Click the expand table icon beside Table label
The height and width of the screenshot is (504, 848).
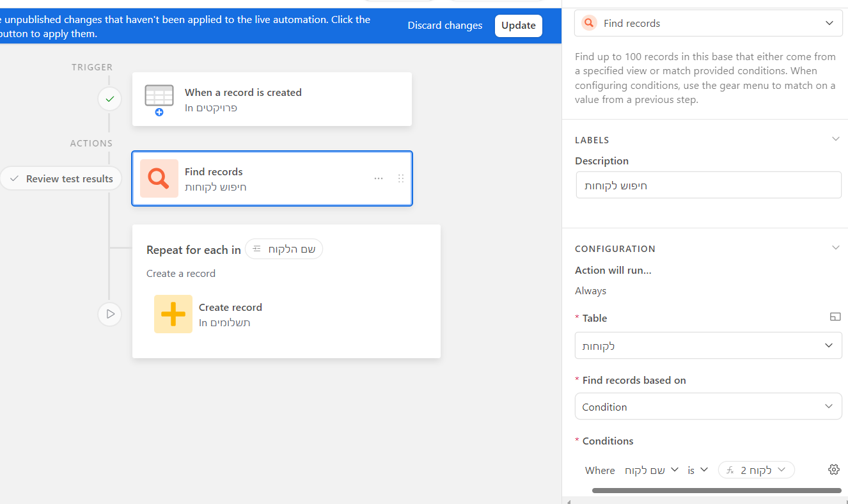click(835, 317)
